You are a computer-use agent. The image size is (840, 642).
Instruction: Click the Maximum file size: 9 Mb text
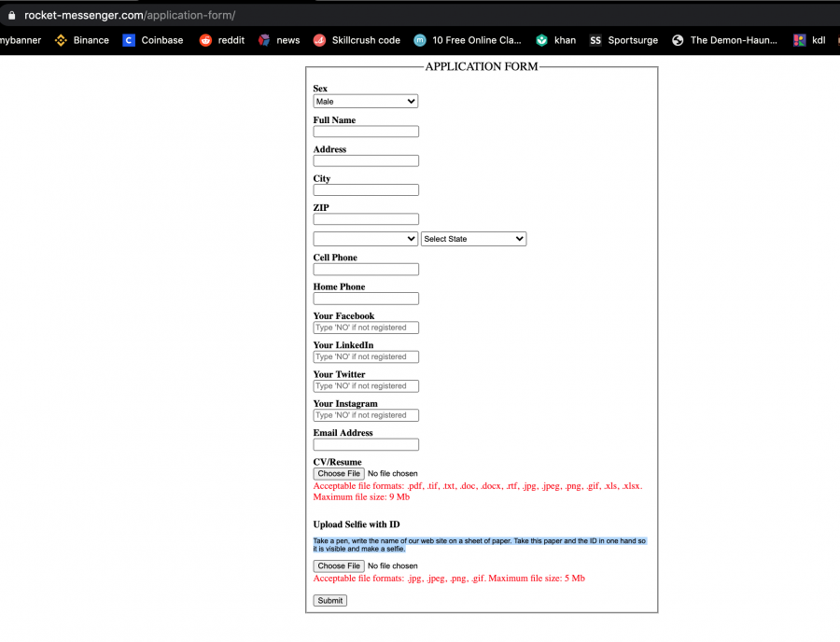(x=361, y=496)
